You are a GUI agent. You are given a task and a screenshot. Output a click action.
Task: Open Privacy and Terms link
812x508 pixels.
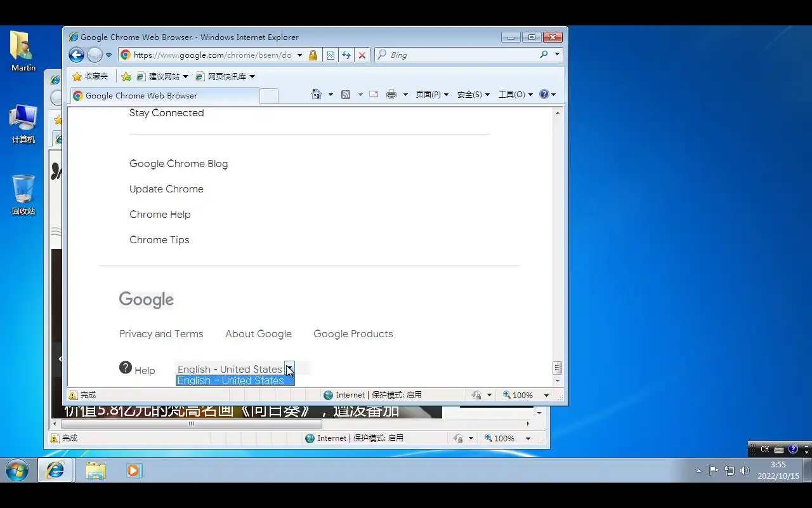tap(161, 334)
